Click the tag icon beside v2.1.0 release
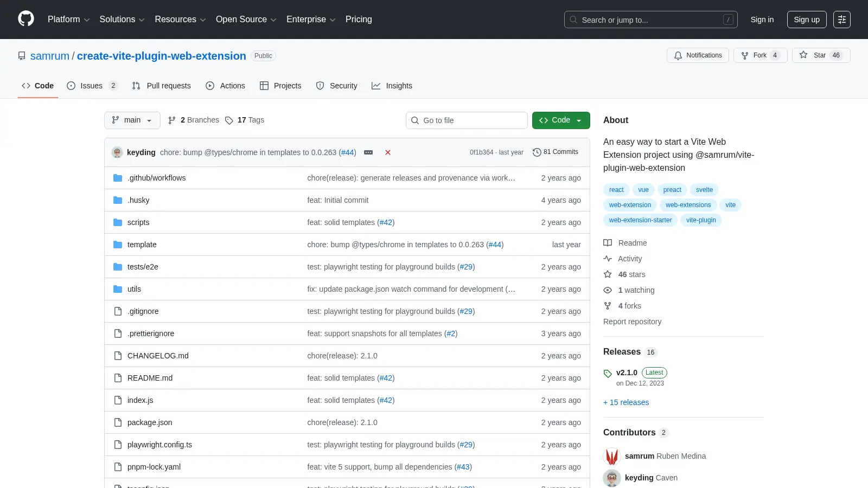 (608, 374)
